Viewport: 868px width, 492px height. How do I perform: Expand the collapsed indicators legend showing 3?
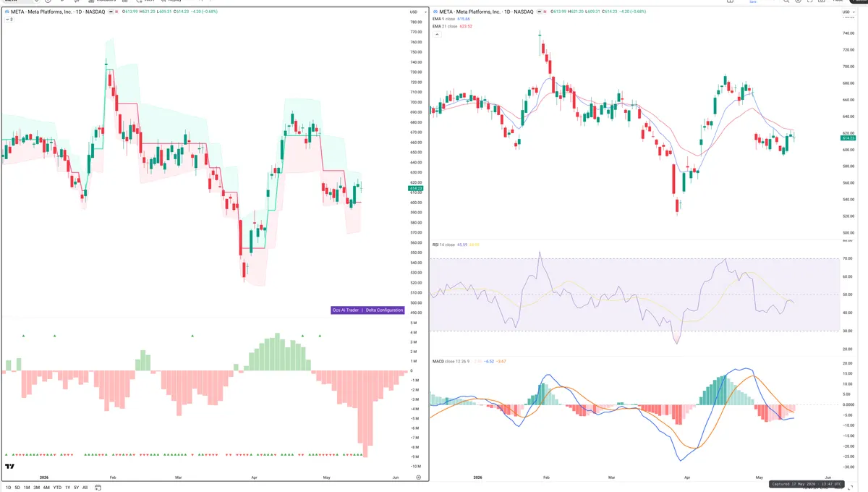pos(8,20)
